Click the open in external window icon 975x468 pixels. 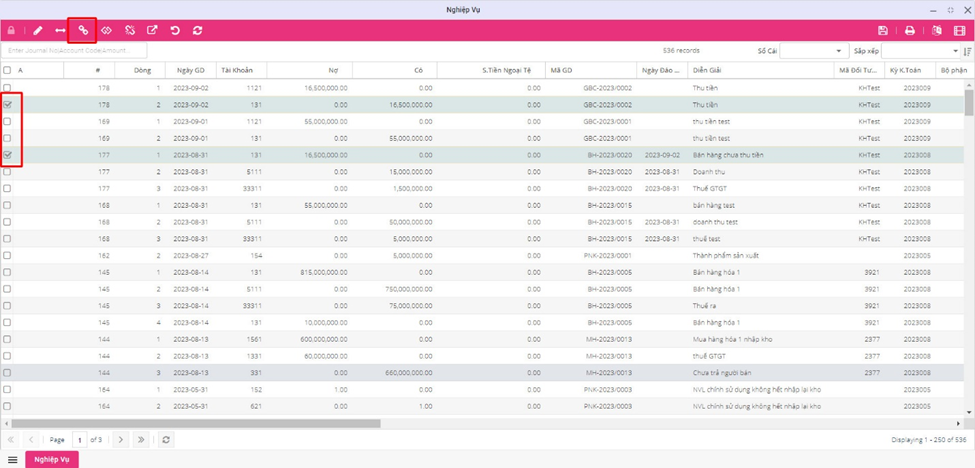point(152,31)
